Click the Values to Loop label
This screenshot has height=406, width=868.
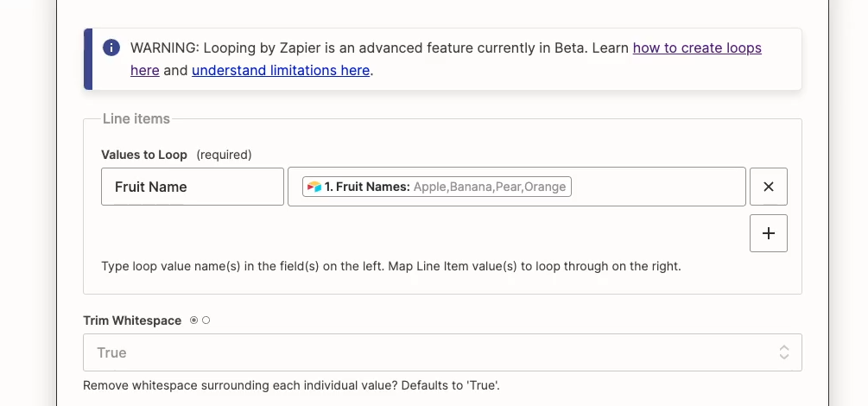coord(144,155)
